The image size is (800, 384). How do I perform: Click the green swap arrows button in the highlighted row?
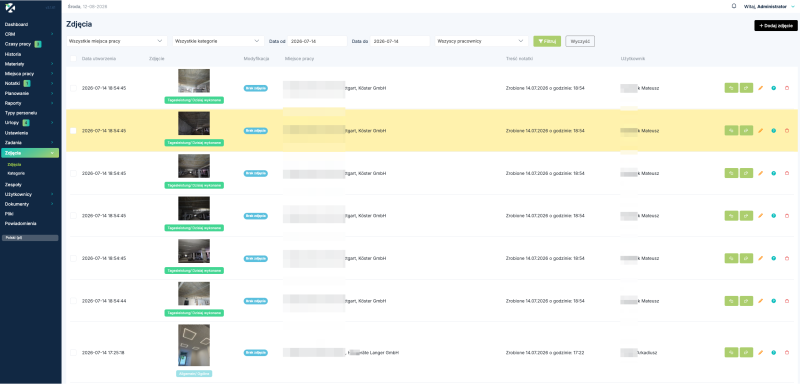point(731,131)
